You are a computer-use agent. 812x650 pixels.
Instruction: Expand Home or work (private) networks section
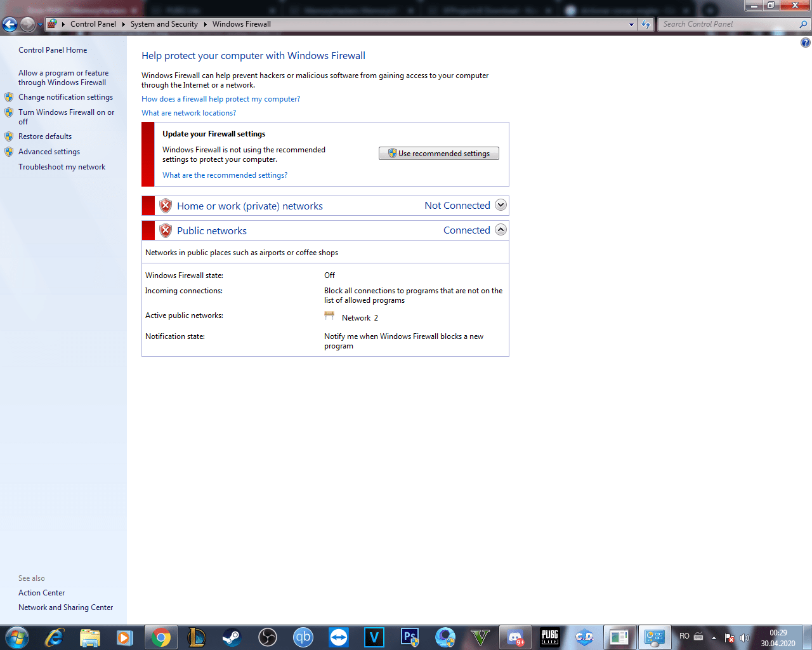point(501,205)
